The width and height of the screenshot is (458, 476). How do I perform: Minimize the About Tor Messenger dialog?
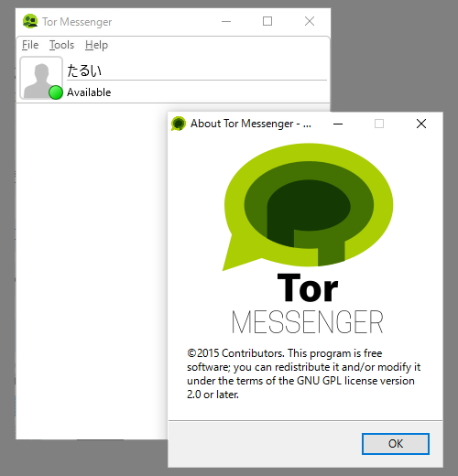pos(338,124)
